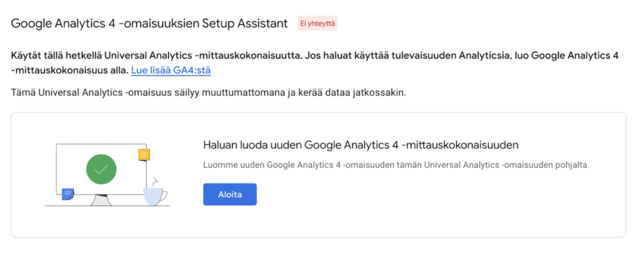Screen dimensions: 644x254
Task: Click the yellow sticky note illustration
Action: point(144,155)
